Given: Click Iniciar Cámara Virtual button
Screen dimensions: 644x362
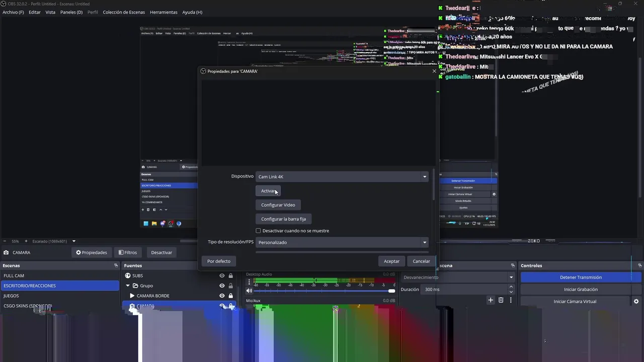Looking at the screenshot, I should [575, 301].
